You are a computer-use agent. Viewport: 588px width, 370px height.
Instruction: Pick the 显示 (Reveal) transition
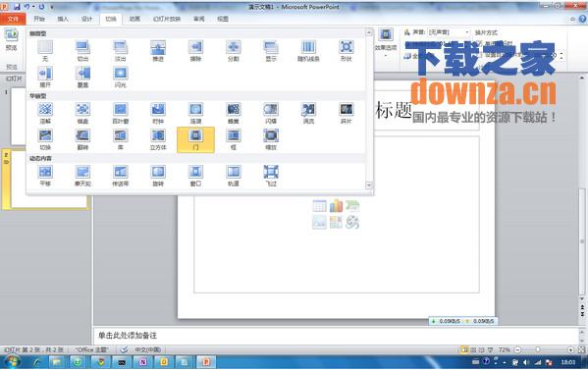click(271, 51)
